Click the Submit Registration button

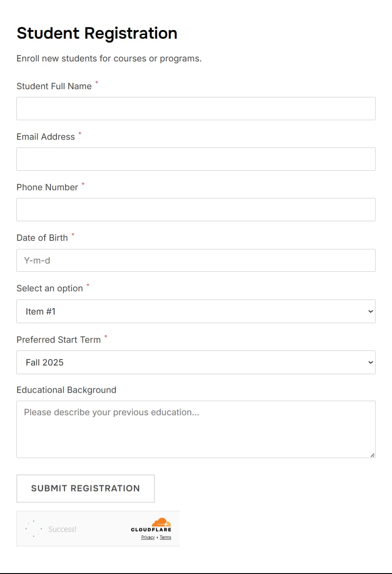point(85,488)
